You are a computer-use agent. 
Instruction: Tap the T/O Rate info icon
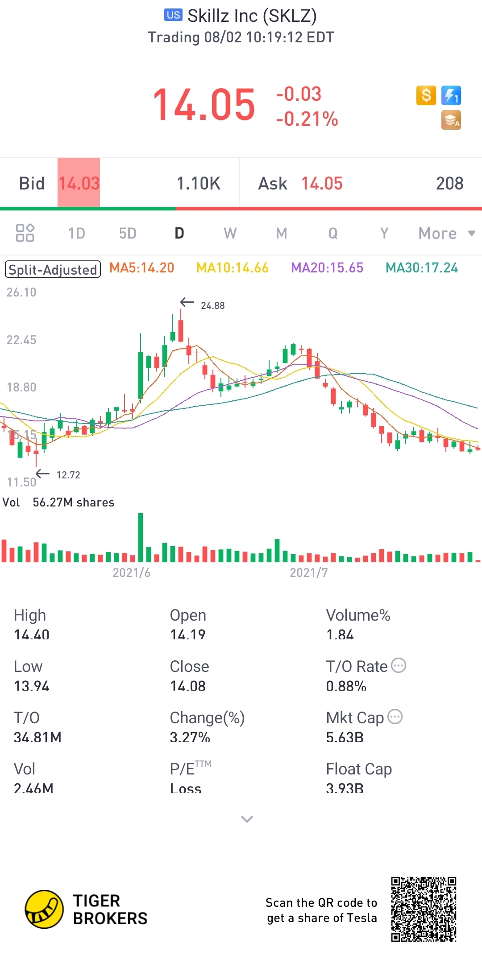[x=399, y=666]
